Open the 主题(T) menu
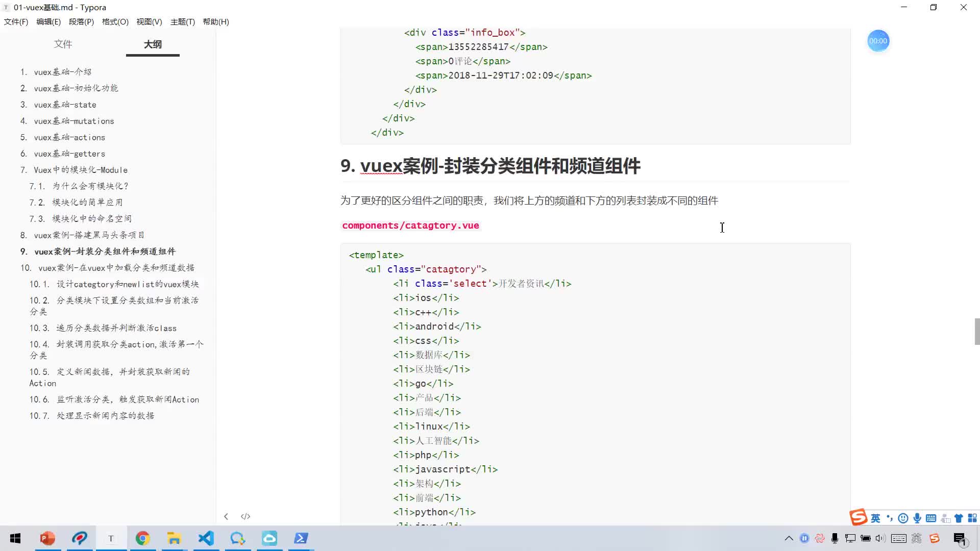 click(182, 21)
